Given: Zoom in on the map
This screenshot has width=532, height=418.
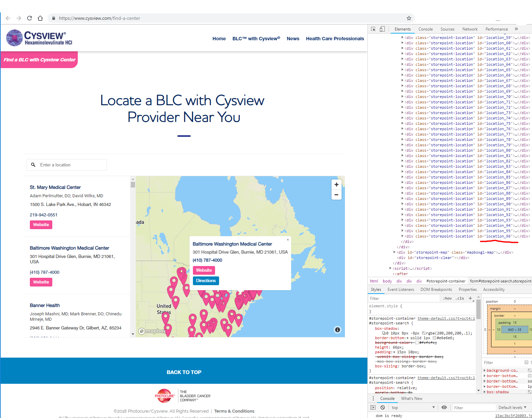Looking at the screenshot, I should point(336,185).
